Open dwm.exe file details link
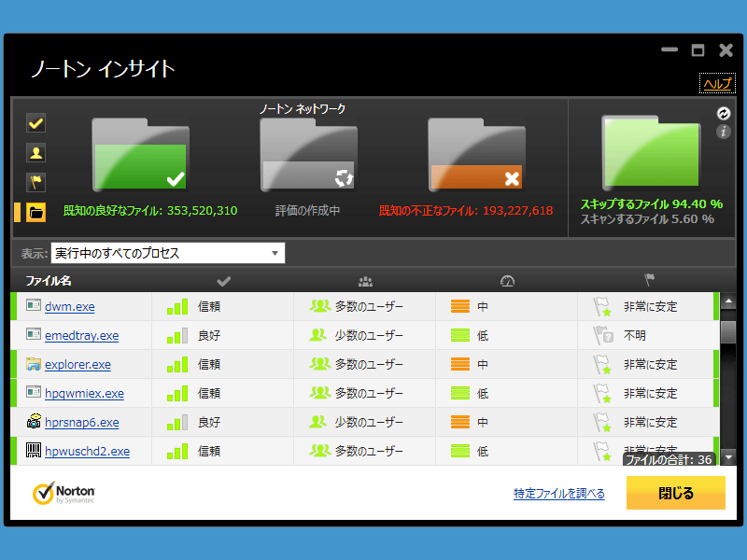 pyautogui.click(x=69, y=307)
